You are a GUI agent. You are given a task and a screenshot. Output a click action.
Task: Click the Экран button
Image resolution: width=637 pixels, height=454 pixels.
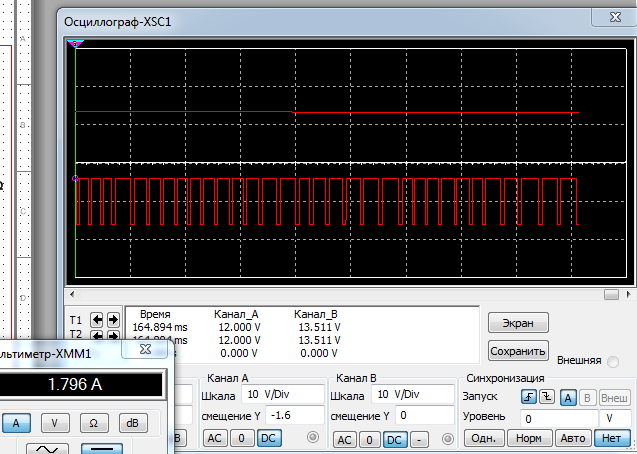point(518,323)
